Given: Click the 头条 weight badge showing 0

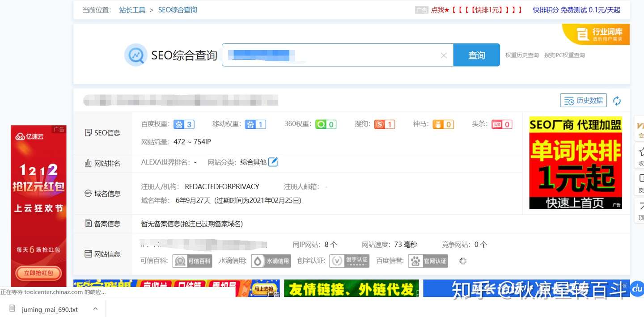Looking at the screenshot, I should [502, 124].
